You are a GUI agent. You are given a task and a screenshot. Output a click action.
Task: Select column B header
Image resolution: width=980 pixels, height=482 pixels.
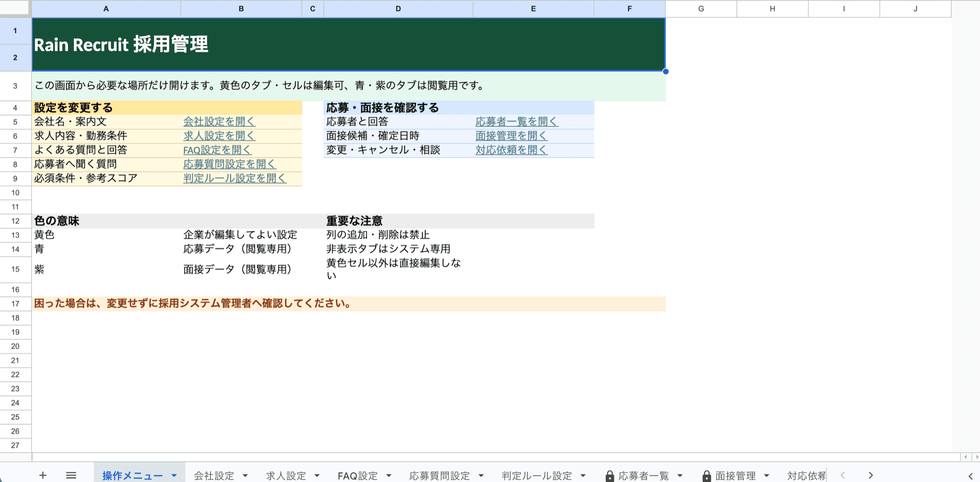tap(241, 9)
